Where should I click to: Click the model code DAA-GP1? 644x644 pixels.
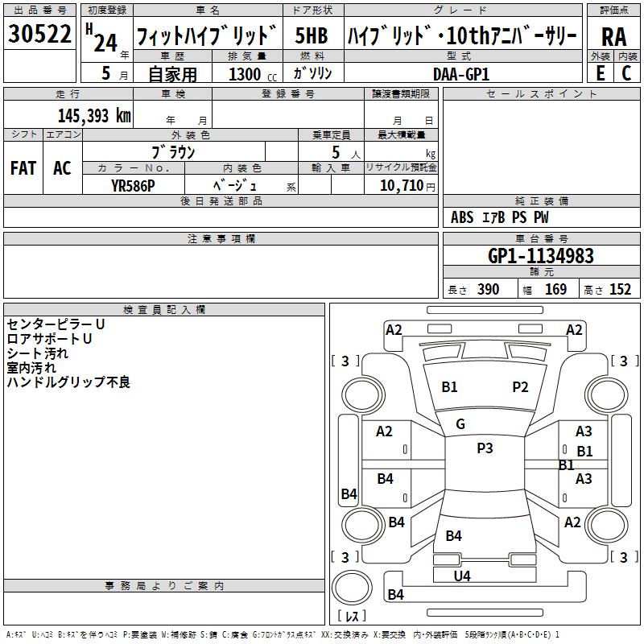(461, 73)
